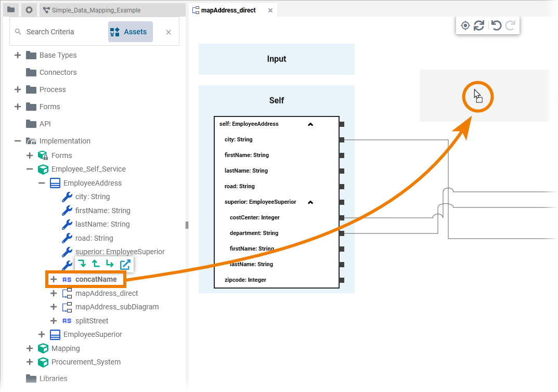Screen dimensions: 558x392
Task: Click the blue open-in-new-window icon above concatName
Action: click(125, 264)
